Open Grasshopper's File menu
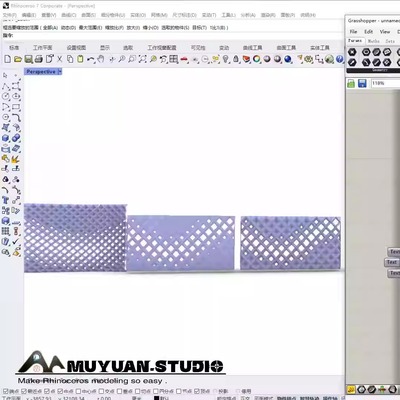 pyautogui.click(x=353, y=32)
